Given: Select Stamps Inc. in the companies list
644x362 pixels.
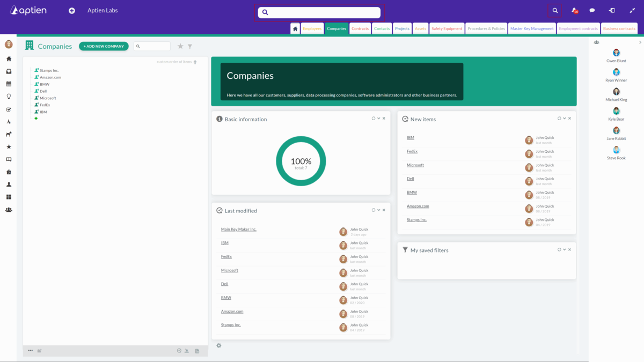Looking at the screenshot, I should coord(49,70).
